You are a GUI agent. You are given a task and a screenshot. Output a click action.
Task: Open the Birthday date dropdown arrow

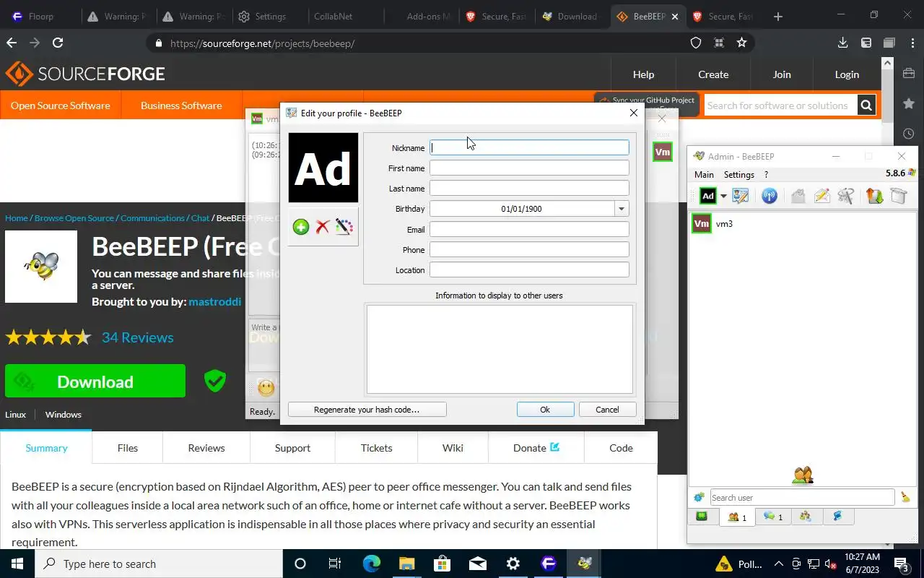(x=622, y=209)
